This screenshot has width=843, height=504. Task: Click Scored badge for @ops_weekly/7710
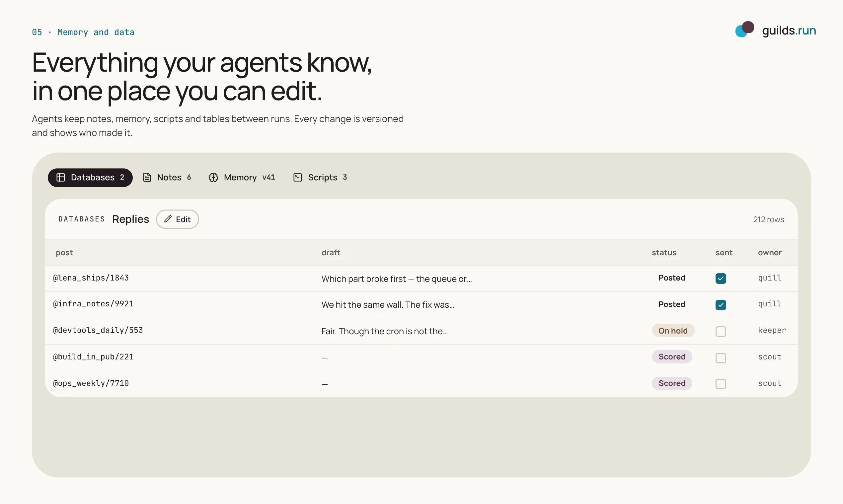click(x=672, y=383)
